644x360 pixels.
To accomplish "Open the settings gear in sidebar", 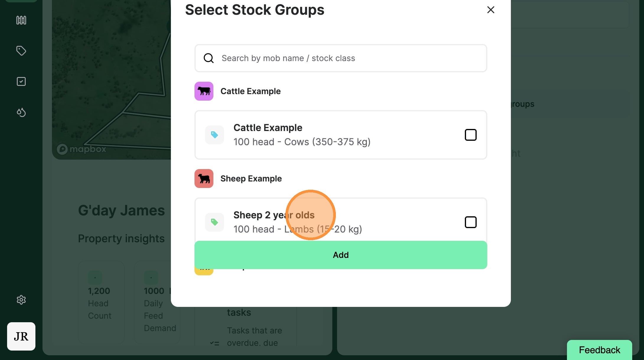I will [21, 300].
